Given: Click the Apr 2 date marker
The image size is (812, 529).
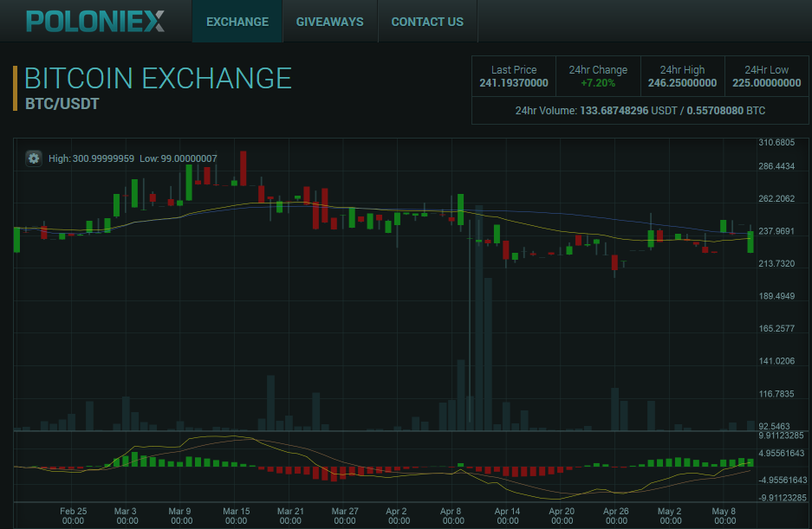Looking at the screenshot, I should [399, 515].
